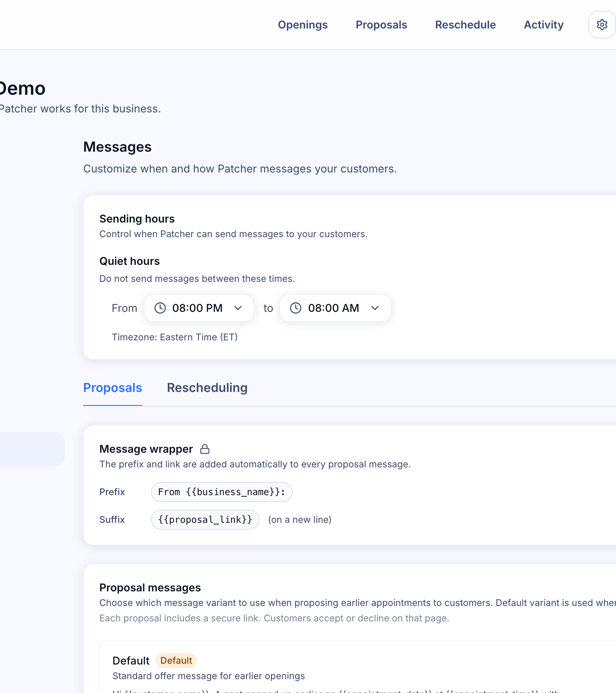Click the clock icon in 08:00 AM field
Image resolution: width=616 pixels, height=693 pixels.
click(296, 308)
